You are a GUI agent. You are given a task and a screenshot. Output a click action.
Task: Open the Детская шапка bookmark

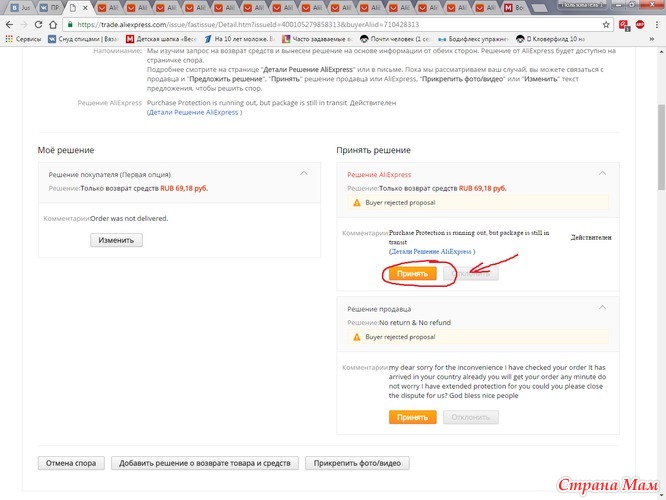tap(161, 39)
